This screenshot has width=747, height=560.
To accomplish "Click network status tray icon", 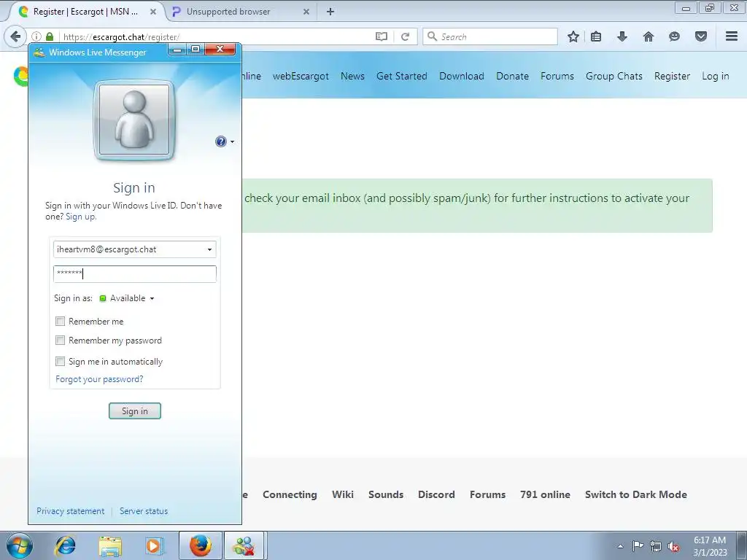I will [656, 546].
